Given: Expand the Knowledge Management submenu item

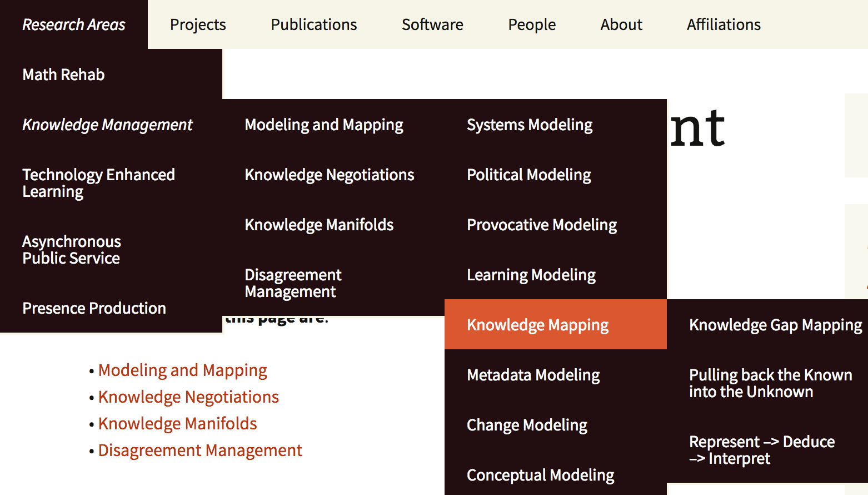Looking at the screenshot, I should pyautogui.click(x=107, y=125).
